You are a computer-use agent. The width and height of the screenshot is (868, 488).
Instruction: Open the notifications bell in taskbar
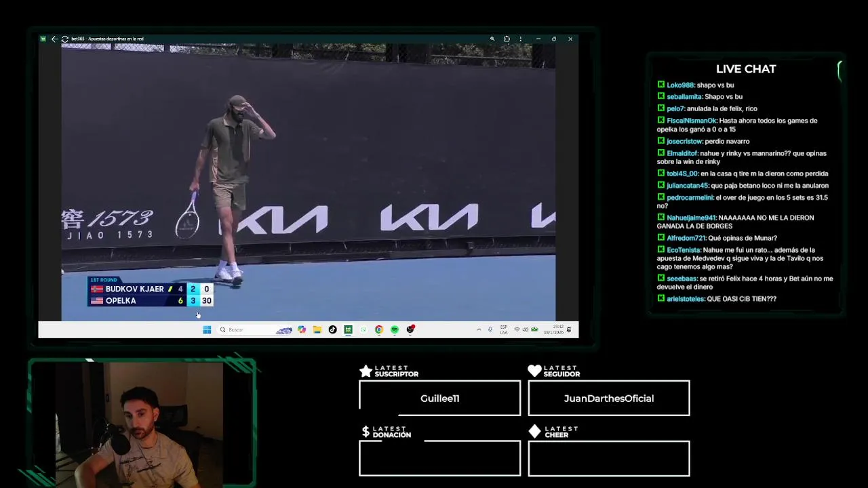(569, 329)
